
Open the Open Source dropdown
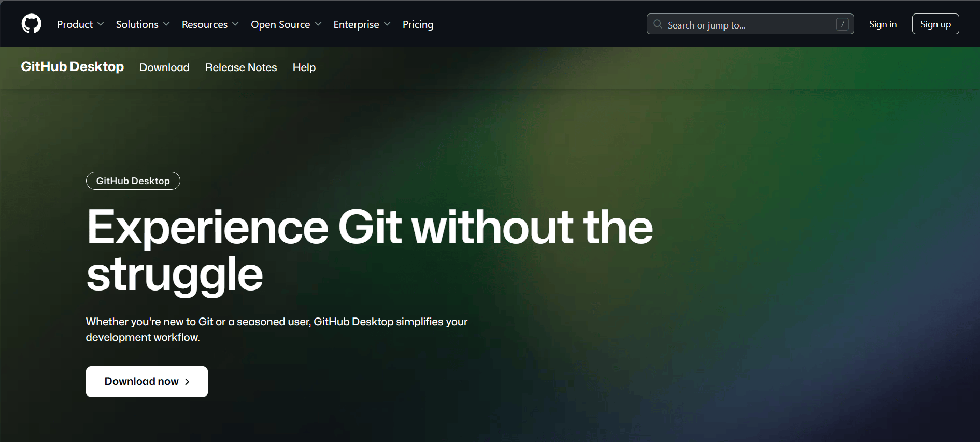(286, 24)
